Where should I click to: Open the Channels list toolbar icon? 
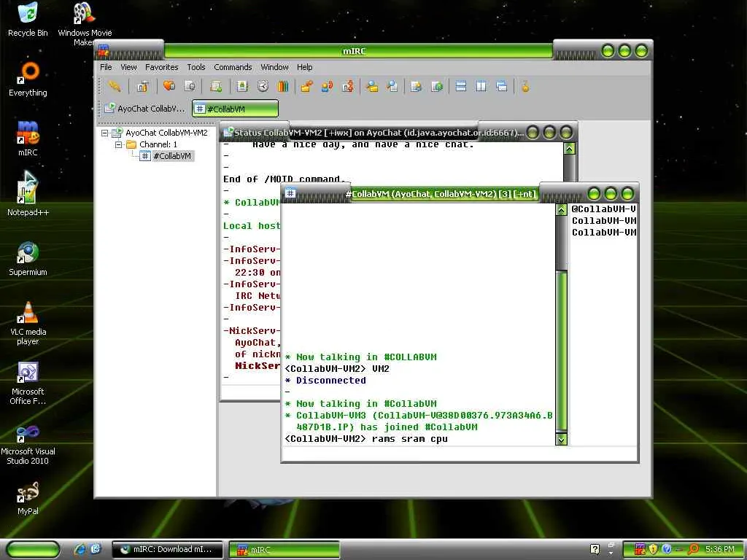click(190, 86)
